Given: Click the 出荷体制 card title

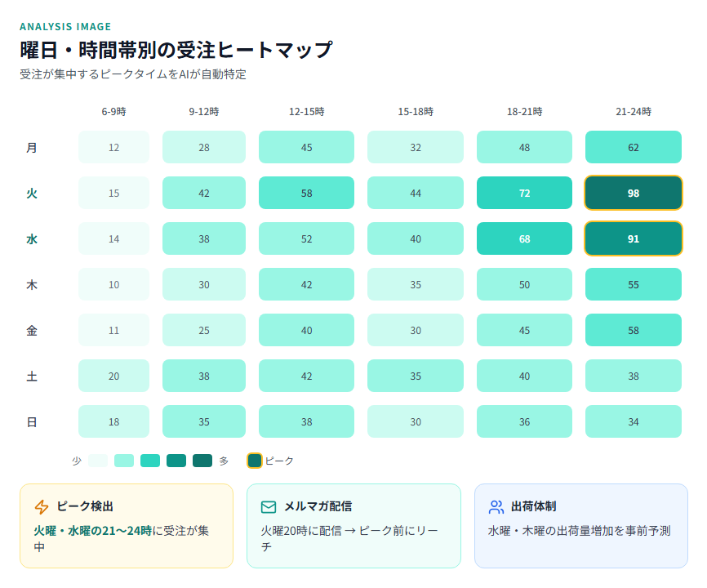Looking at the screenshot, I should point(533,506).
